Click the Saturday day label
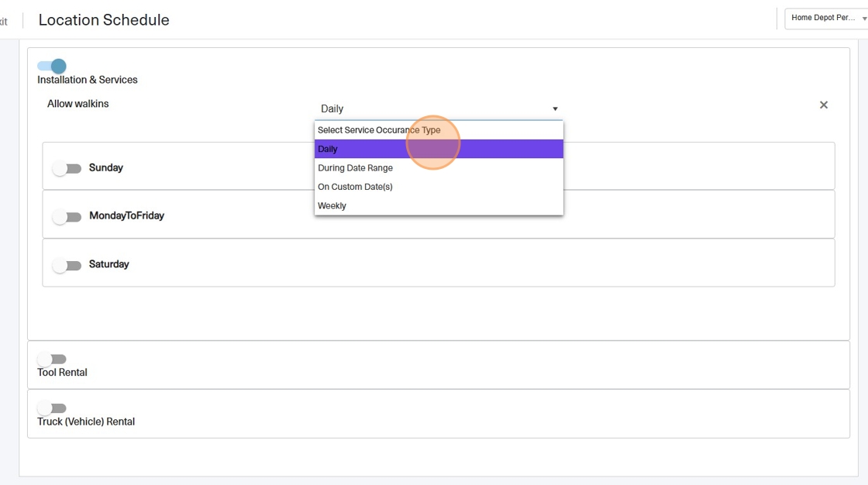Image resolution: width=868 pixels, height=485 pixels. 108,264
